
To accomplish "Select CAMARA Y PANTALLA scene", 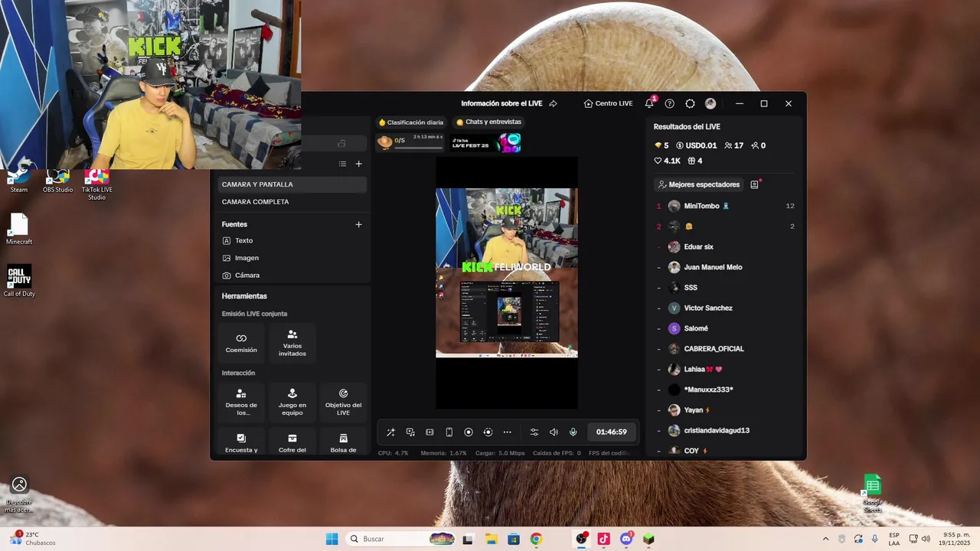I will 292,184.
